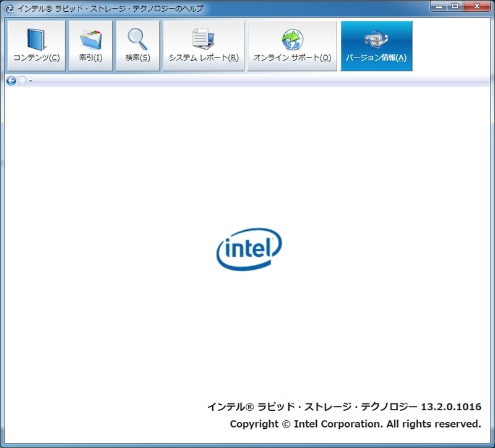Click the Intel logo image

pyautogui.click(x=249, y=249)
